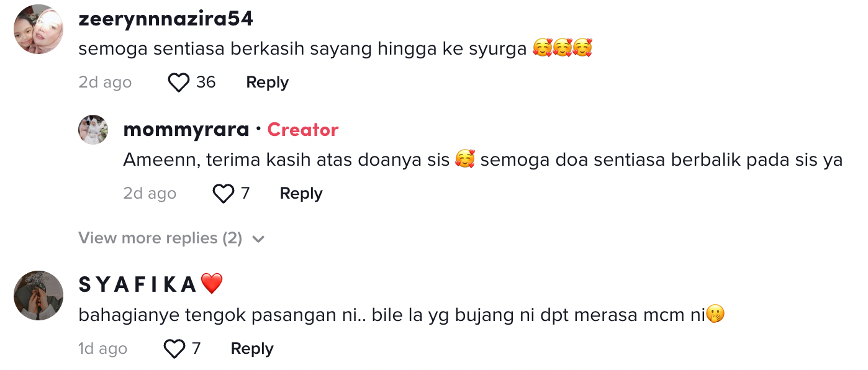Show more replies via "View more replies (2)"
The width and height of the screenshot is (868, 370).
click(160, 238)
